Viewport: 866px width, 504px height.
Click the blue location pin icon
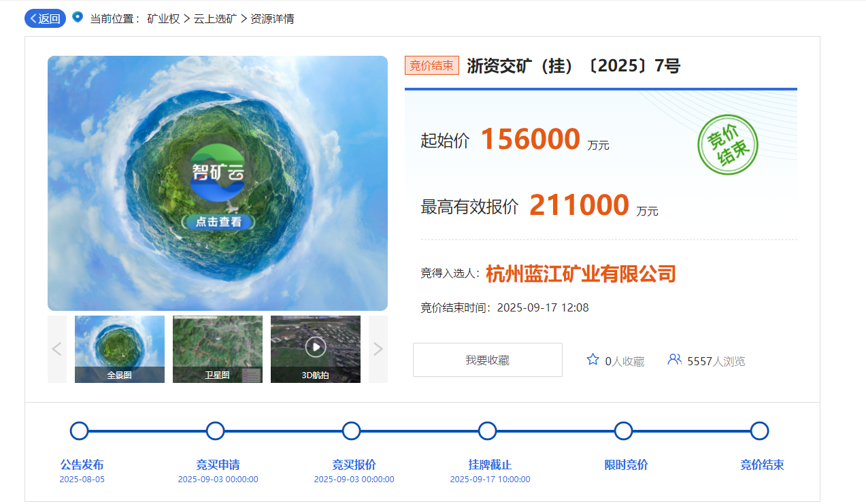tap(78, 17)
